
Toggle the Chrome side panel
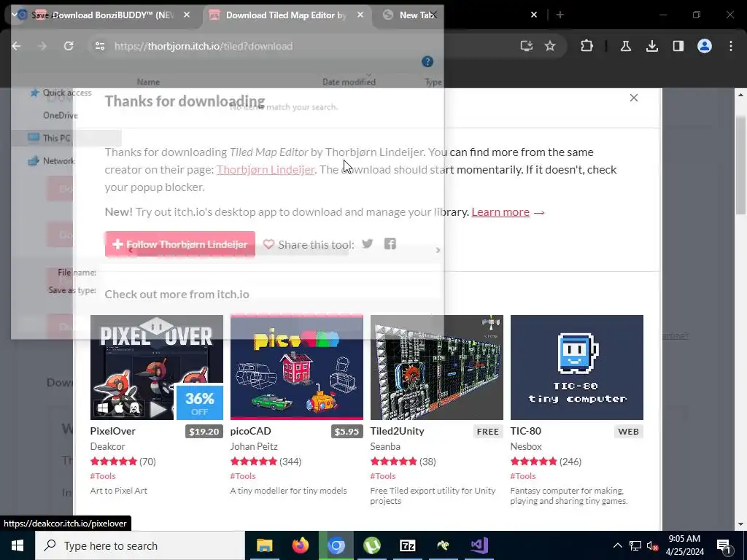[x=678, y=46]
